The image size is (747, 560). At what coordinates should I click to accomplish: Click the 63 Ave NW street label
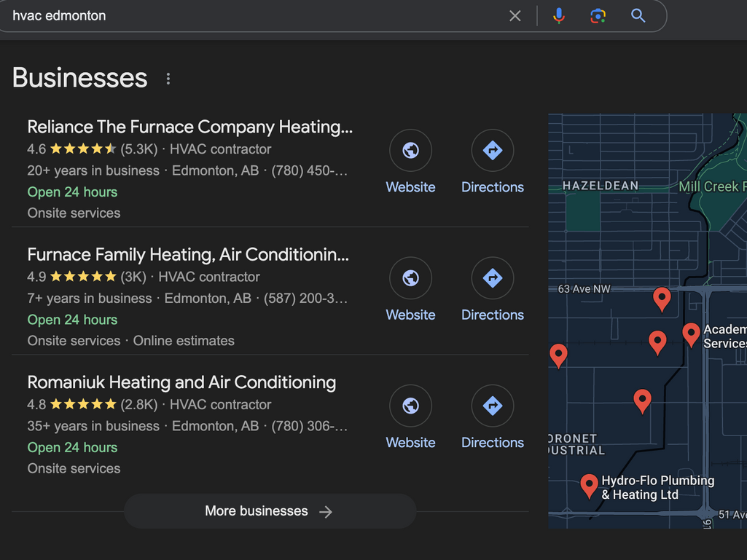(584, 289)
